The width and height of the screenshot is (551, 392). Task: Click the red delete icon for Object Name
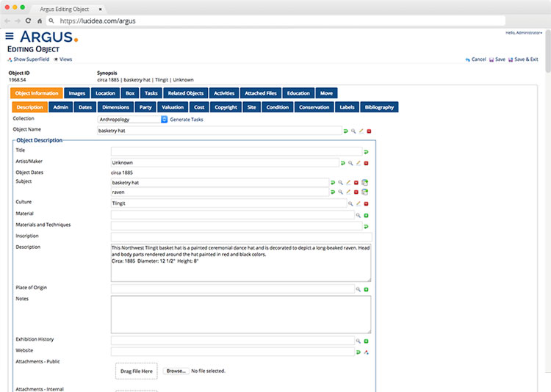369,131
